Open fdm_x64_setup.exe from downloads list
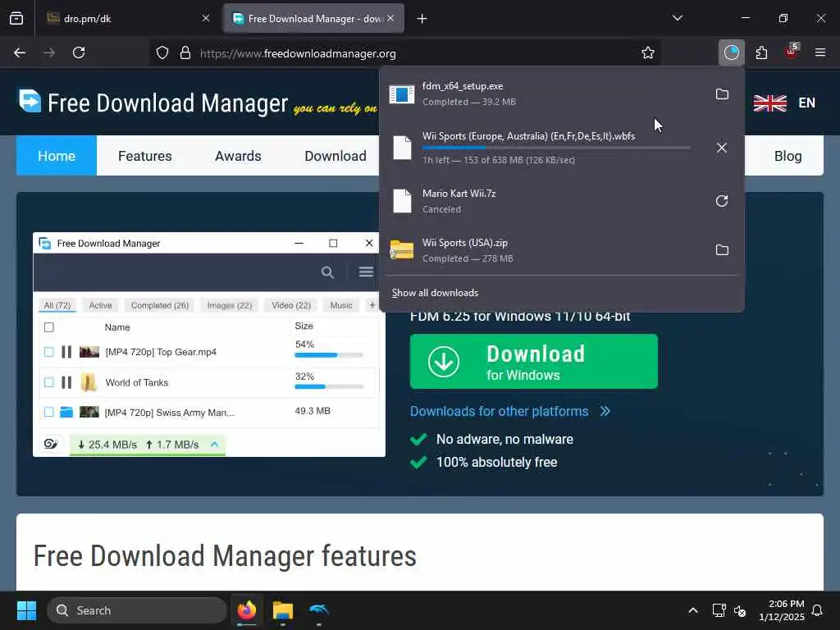840x630 pixels. (545, 94)
